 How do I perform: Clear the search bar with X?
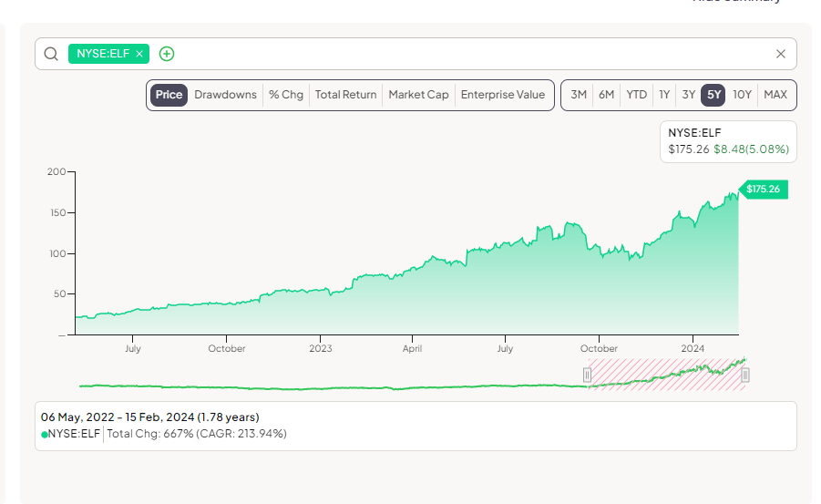781,54
